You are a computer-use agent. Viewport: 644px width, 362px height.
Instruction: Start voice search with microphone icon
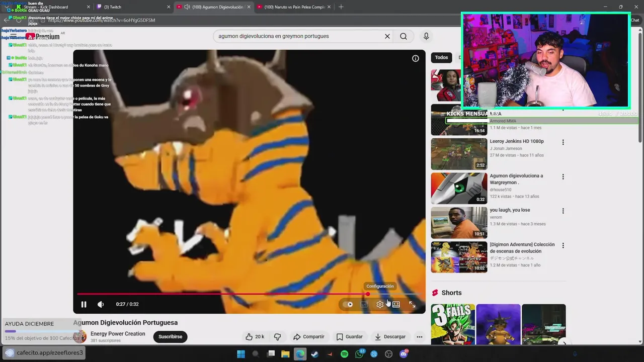click(x=426, y=36)
